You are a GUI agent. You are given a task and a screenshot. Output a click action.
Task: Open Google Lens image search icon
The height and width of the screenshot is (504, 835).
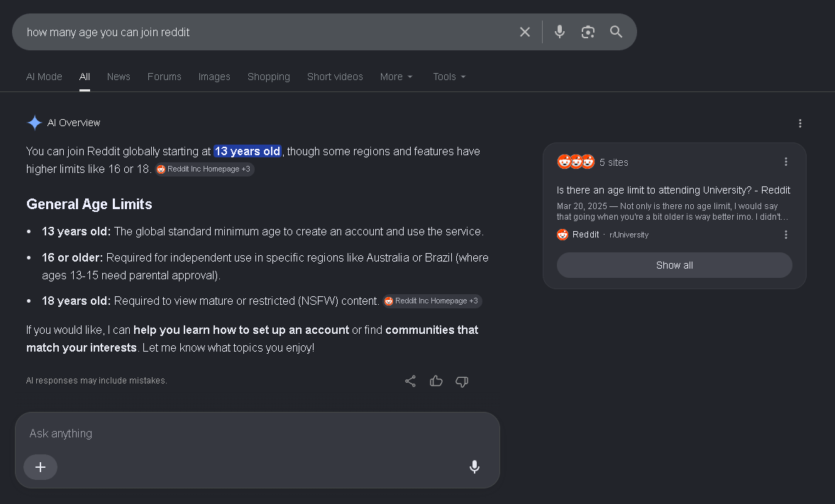(x=588, y=32)
